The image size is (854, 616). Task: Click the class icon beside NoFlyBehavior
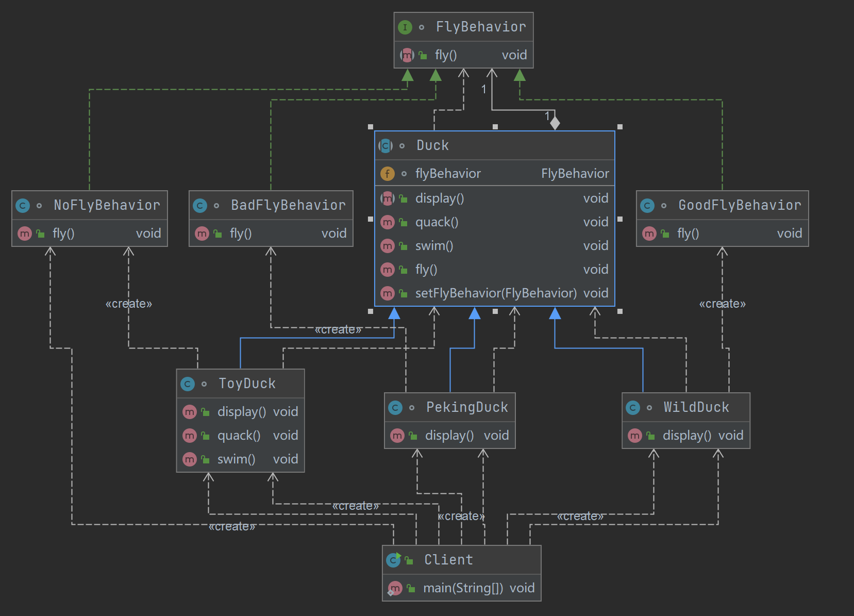tap(23, 206)
